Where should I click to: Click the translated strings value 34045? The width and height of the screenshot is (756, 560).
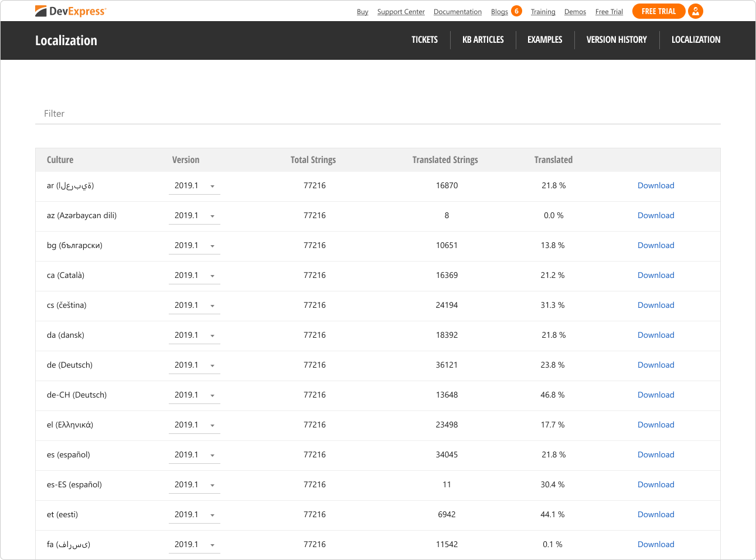click(x=447, y=455)
